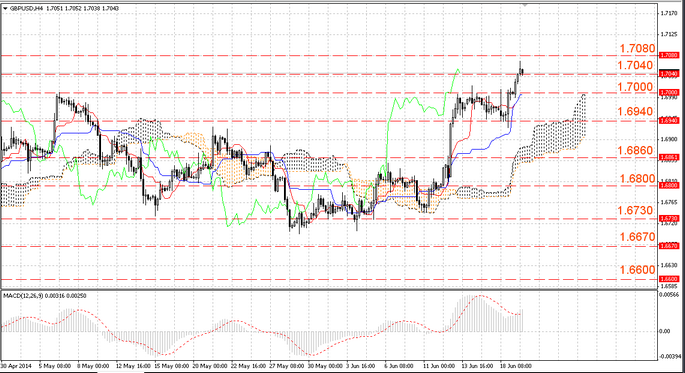The width and height of the screenshot is (685, 373).
Task: Click the 18 Jun 08:00 time axis label
Action: tap(516, 366)
